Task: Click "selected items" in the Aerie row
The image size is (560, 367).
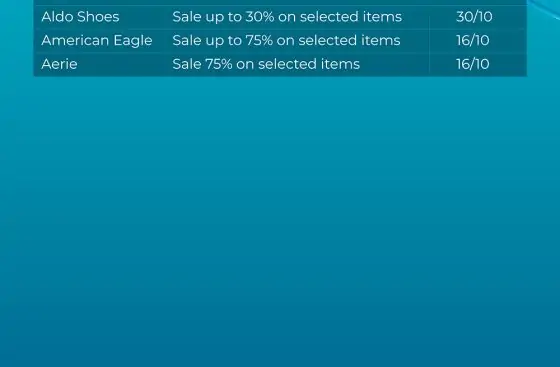Action: click(x=309, y=64)
